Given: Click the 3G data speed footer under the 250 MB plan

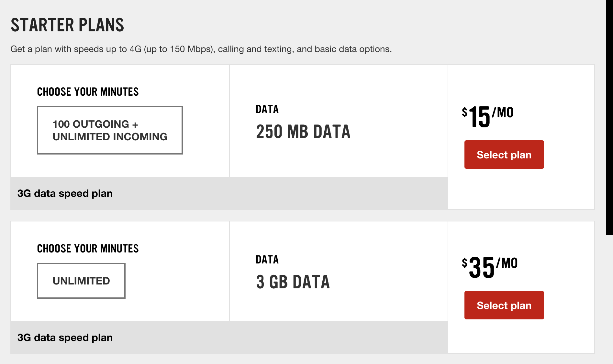Looking at the screenshot, I should [x=65, y=193].
